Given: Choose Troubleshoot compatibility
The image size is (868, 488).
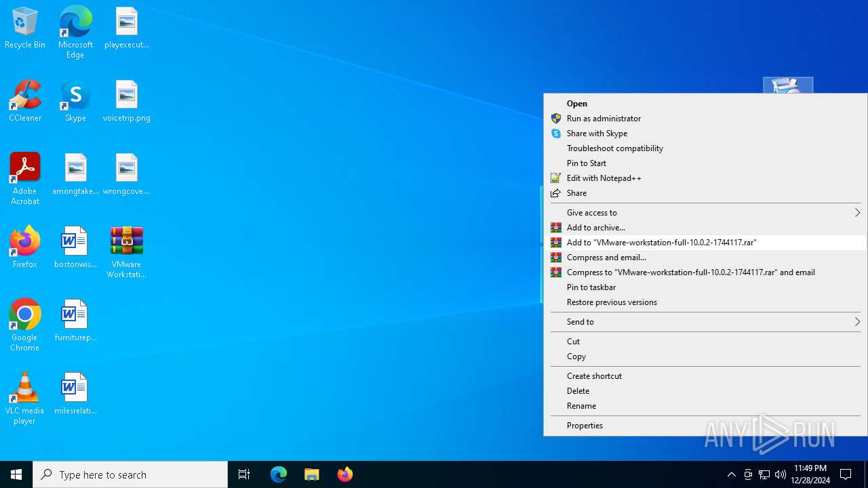Looking at the screenshot, I should tap(705, 148).
